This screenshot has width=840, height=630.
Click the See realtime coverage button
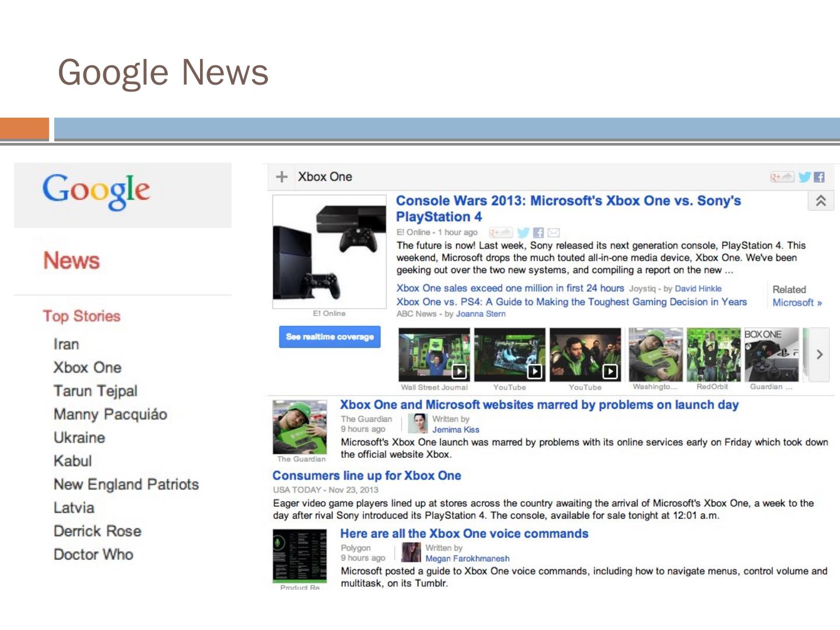click(x=330, y=337)
